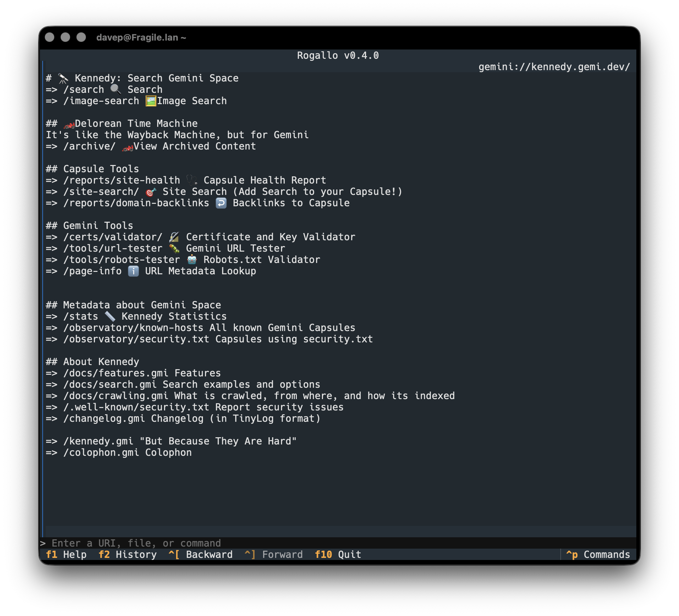Image resolution: width=679 pixels, height=616 pixels.
Task: Click the Gemini Tools heading
Action: point(89,226)
